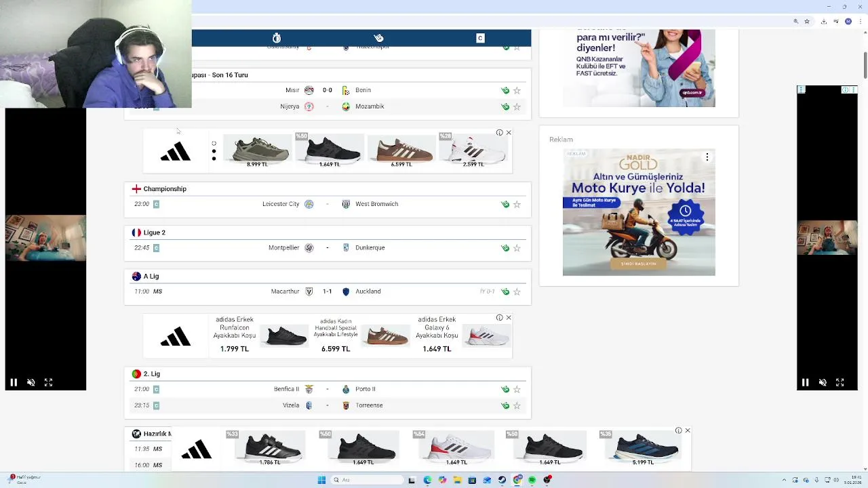Pause the right side video ad
This screenshot has width=868, height=488.
pyautogui.click(x=805, y=382)
